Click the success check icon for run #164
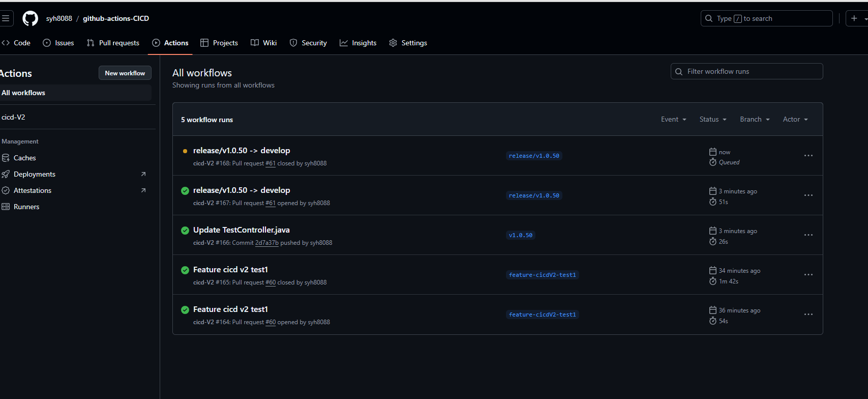The height and width of the screenshot is (399, 868). (185, 310)
